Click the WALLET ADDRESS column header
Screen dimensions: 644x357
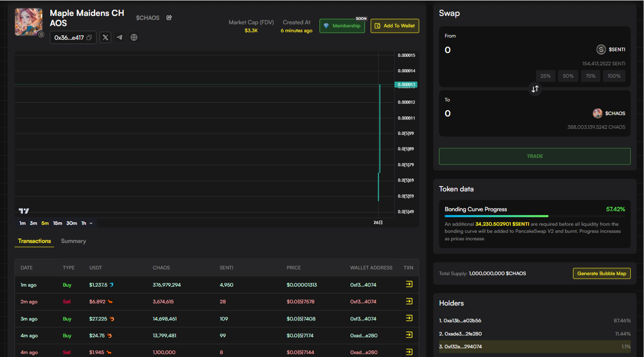(371, 268)
